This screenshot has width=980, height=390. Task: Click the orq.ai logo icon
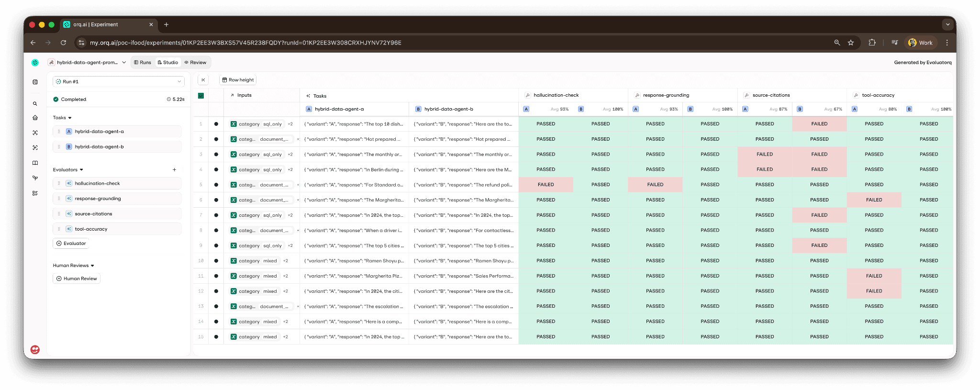pos(35,62)
